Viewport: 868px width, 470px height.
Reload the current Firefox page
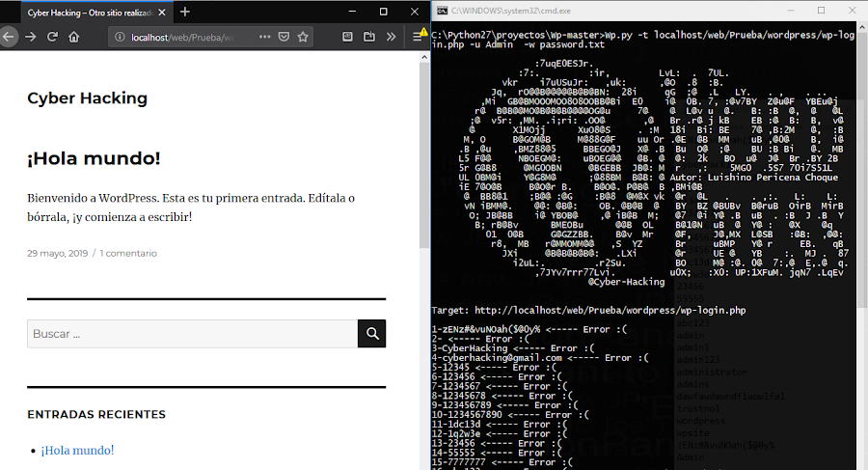53,37
